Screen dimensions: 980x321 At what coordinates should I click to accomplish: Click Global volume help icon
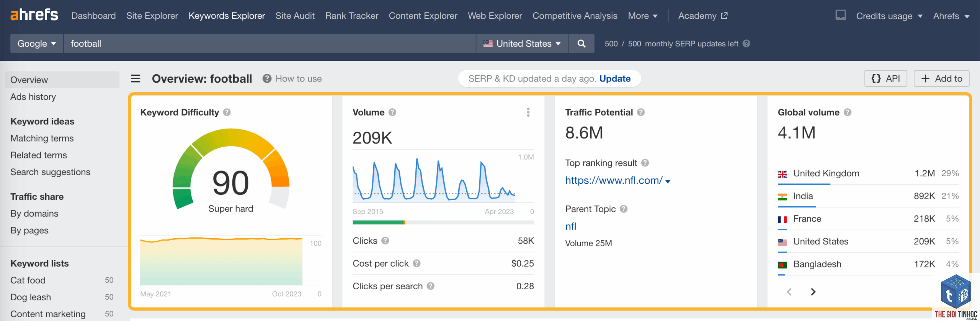[x=848, y=112]
